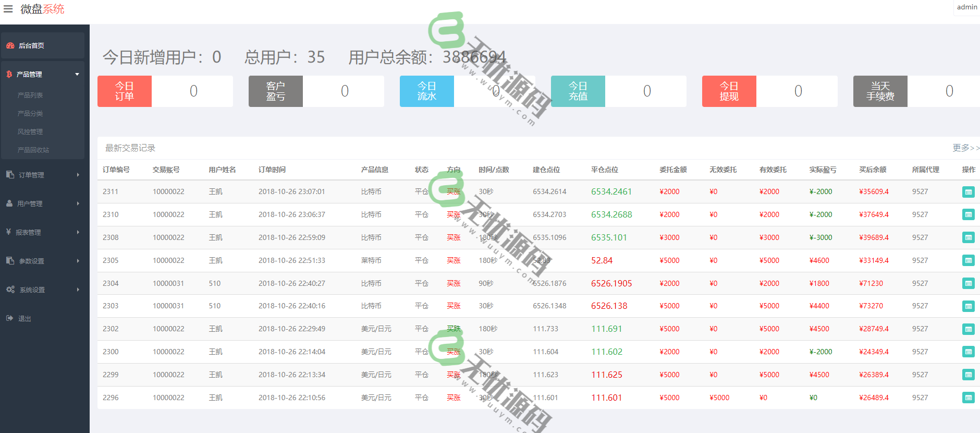Viewport: 980px width, 433px height.
Task: Click closing price 6534.2461
Action: (611, 191)
